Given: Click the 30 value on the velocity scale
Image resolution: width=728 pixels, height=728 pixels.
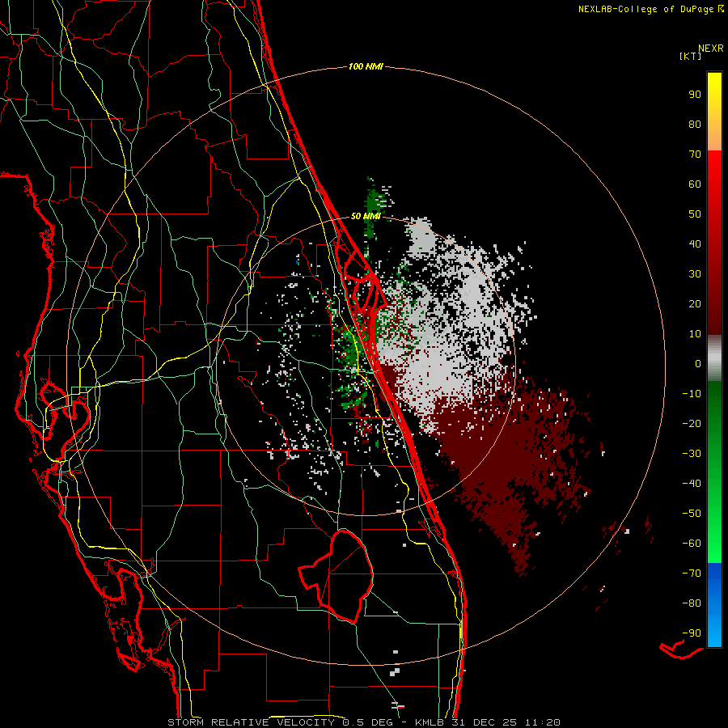Looking at the screenshot, I should (x=695, y=274).
